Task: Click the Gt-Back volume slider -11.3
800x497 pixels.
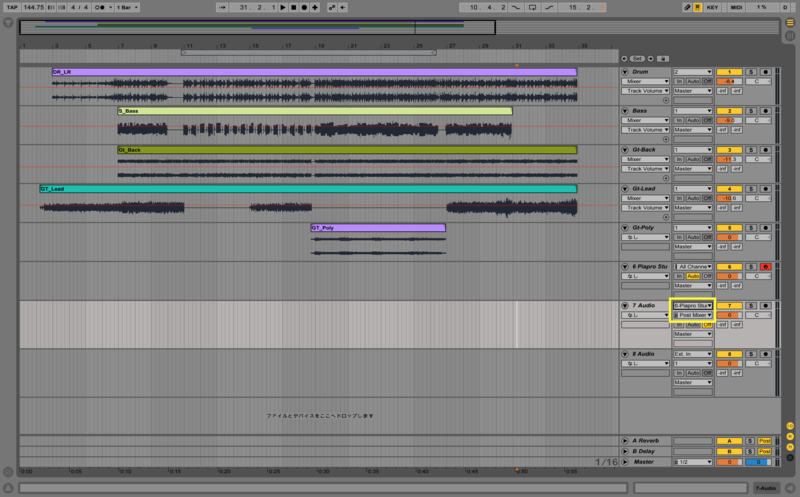Action: pos(729,159)
